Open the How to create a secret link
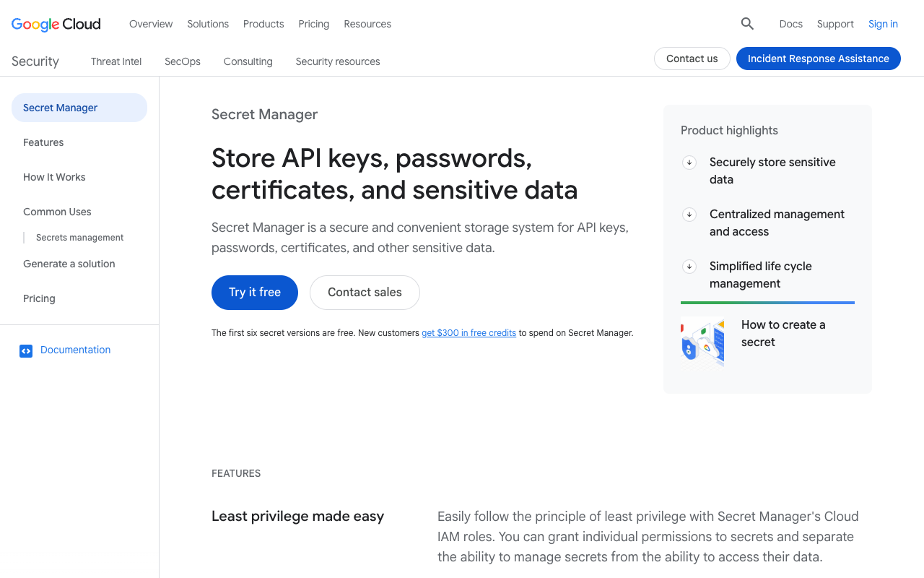 point(783,334)
